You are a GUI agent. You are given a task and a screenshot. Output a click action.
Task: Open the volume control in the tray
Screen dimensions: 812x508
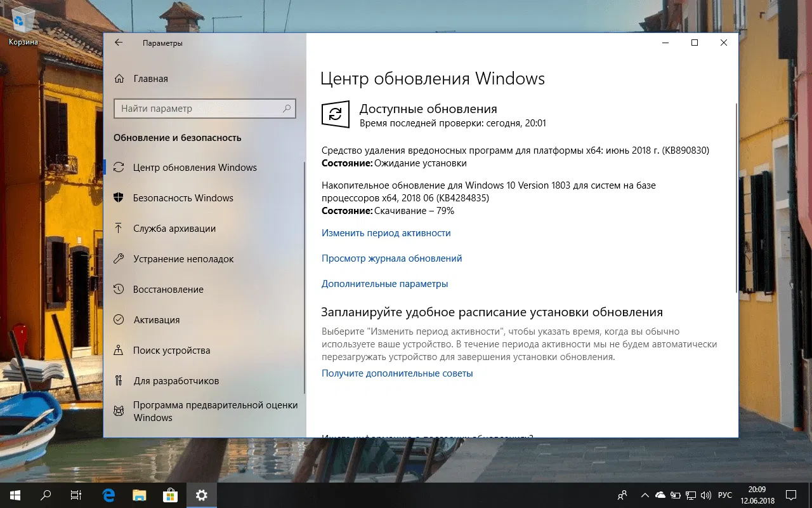click(x=706, y=495)
